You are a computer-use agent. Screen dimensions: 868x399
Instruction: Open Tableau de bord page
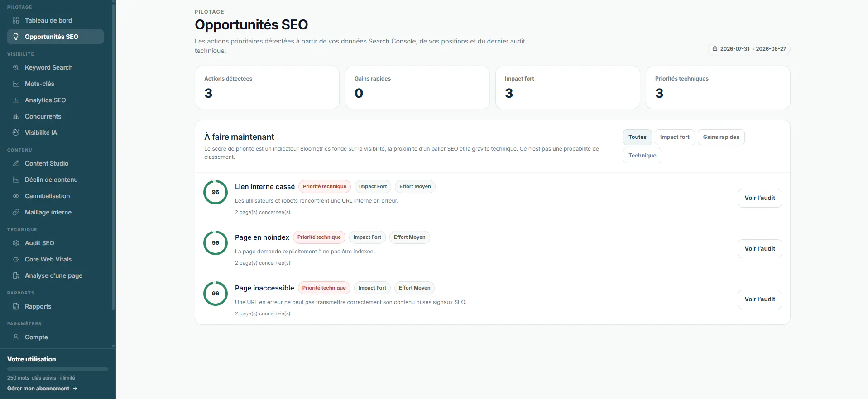(x=55, y=20)
